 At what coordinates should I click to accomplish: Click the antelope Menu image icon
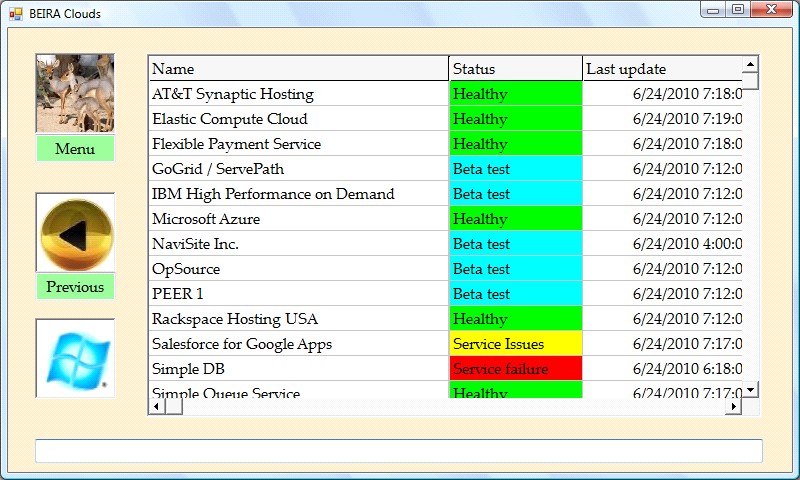[x=75, y=93]
